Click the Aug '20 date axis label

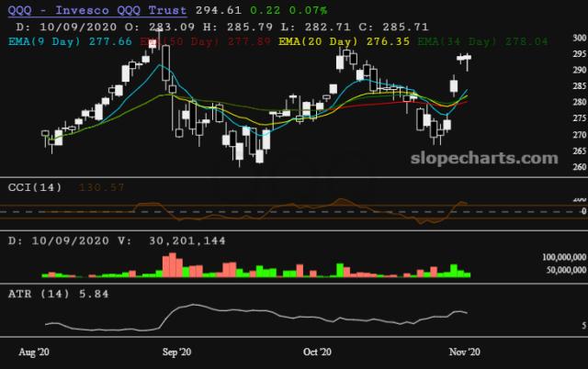coord(34,352)
